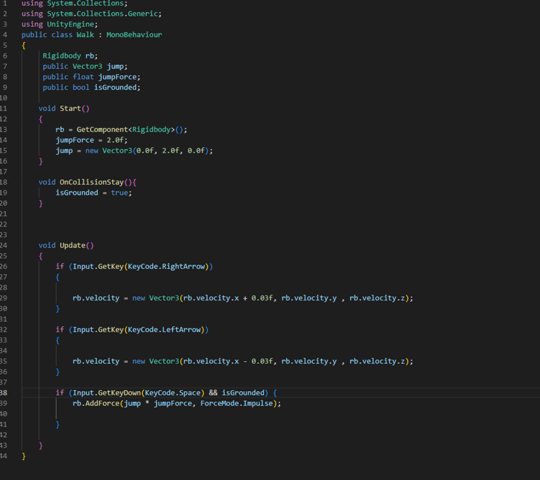Click line number 9 in the gutter
This screenshot has height=480, width=540.
[4, 87]
